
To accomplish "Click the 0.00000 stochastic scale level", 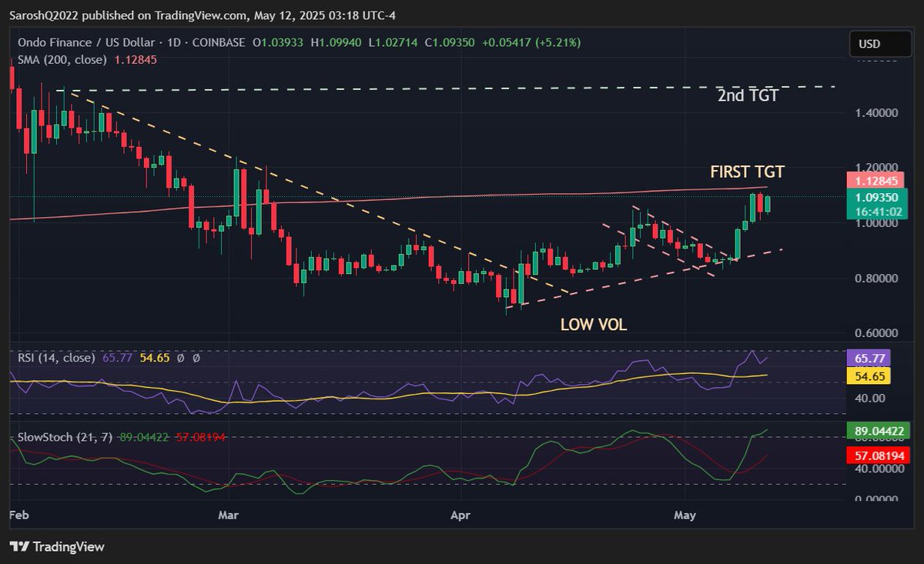I will tap(877, 499).
